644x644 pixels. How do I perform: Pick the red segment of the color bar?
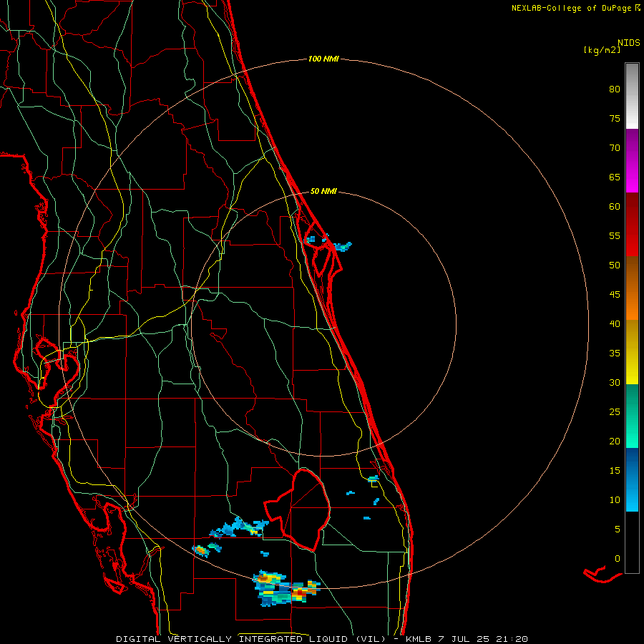click(x=632, y=224)
